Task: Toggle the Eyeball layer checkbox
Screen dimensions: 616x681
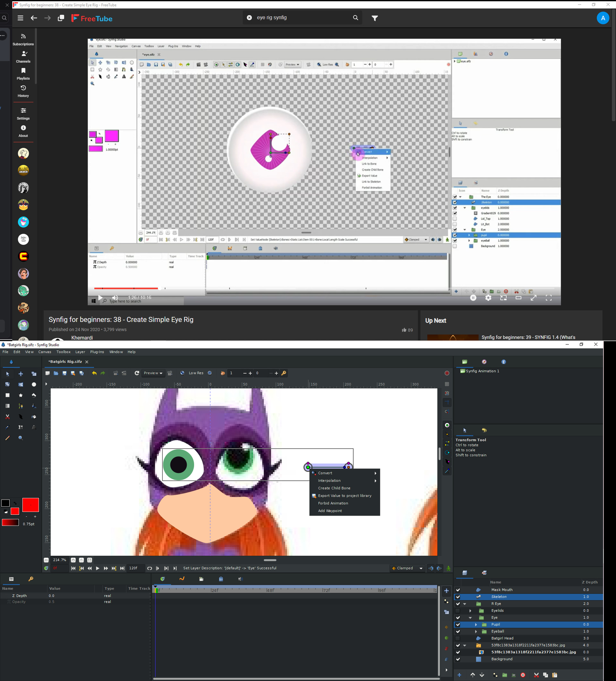Action: pyautogui.click(x=458, y=631)
